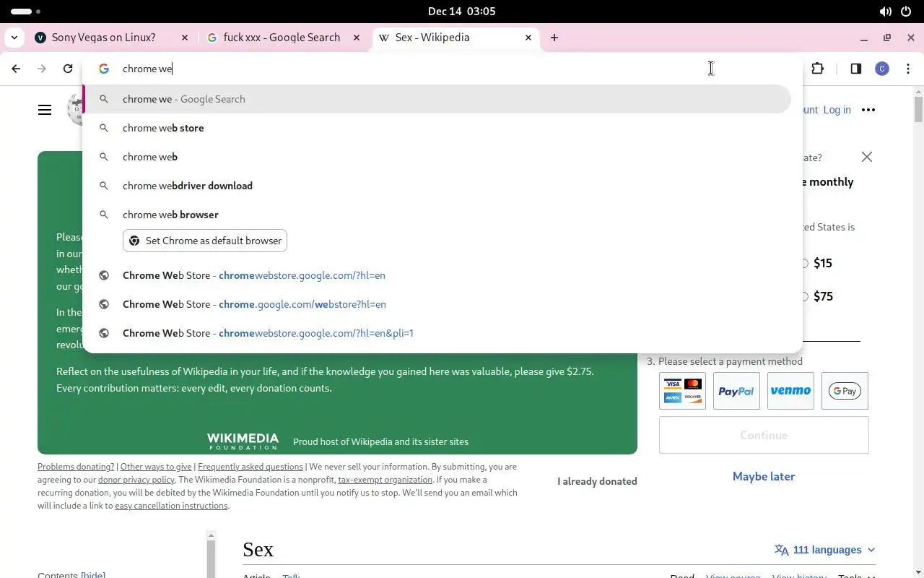Image resolution: width=924 pixels, height=578 pixels.
Task: Open chromewebstore.google.com/?hl=en history suggestion
Action: click(437, 275)
